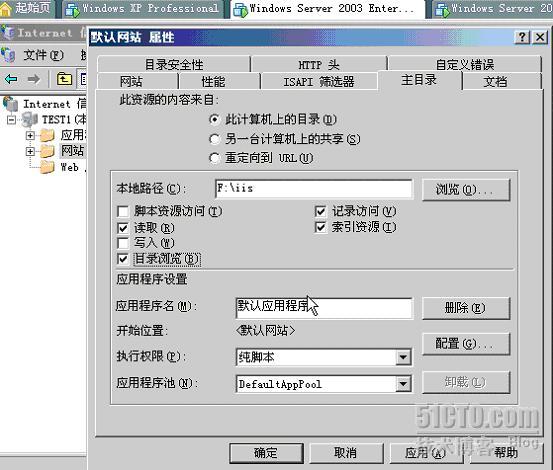Open the 起始页 home tab

point(27,8)
